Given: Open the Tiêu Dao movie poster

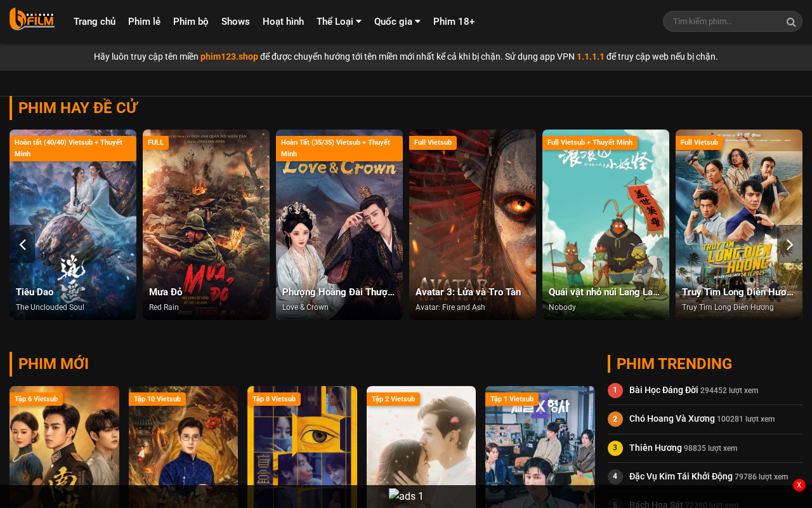Looking at the screenshot, I should click(x=73, y=225).
